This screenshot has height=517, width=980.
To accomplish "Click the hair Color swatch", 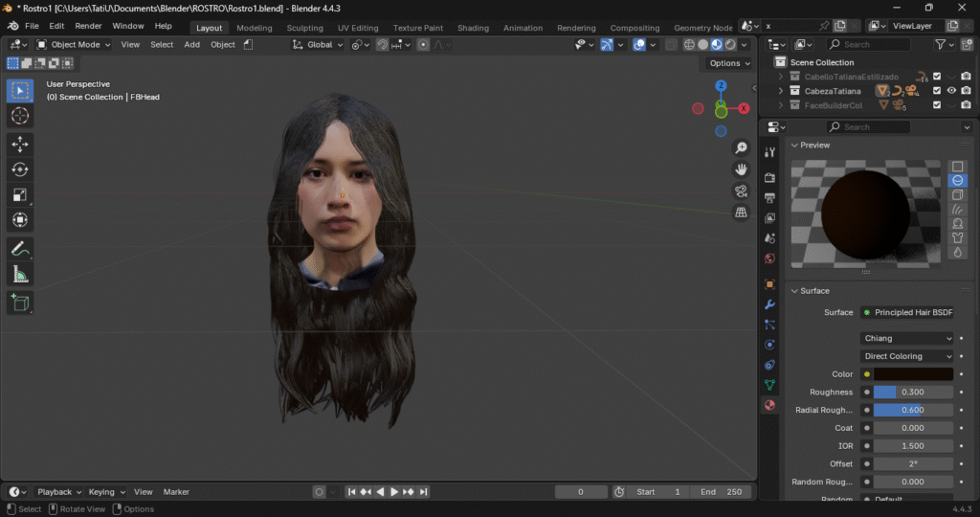I will click(913, 374).
